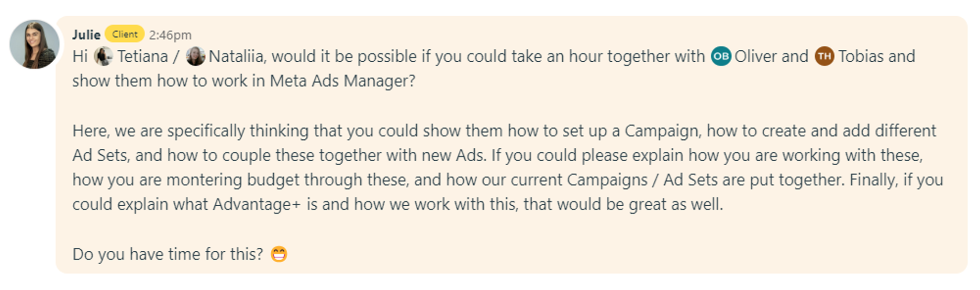Click the sender name Julie

86,35
